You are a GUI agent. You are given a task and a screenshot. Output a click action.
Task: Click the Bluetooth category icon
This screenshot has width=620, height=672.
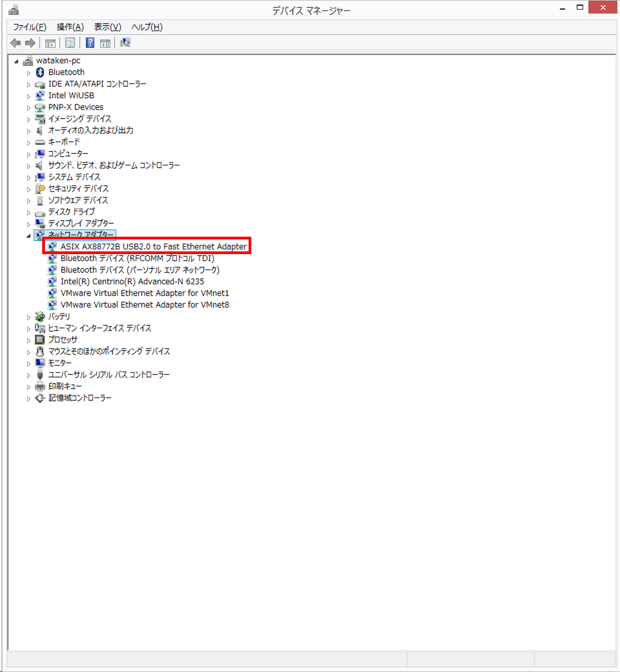40,72
